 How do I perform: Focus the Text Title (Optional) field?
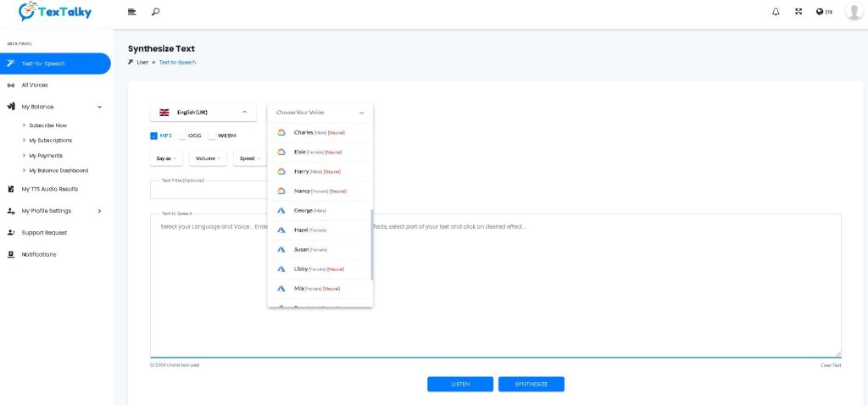pyautogui.click(x=209, y=189)
